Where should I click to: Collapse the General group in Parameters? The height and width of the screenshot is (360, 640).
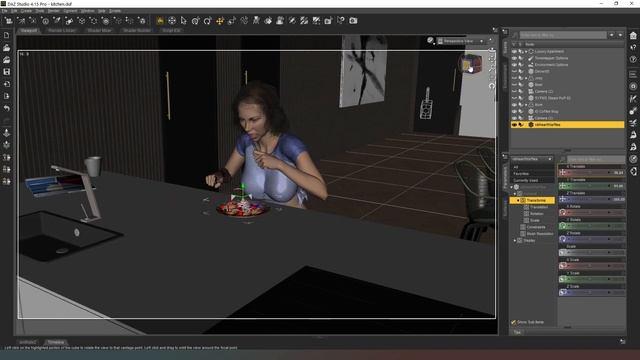pyautogui.click(x=515, y=193)
